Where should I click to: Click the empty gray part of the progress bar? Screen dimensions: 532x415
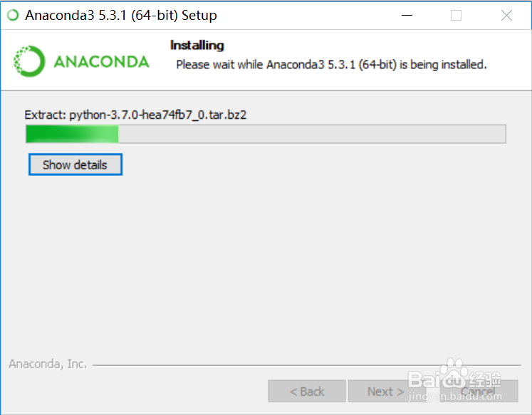[x=312, y=134]
